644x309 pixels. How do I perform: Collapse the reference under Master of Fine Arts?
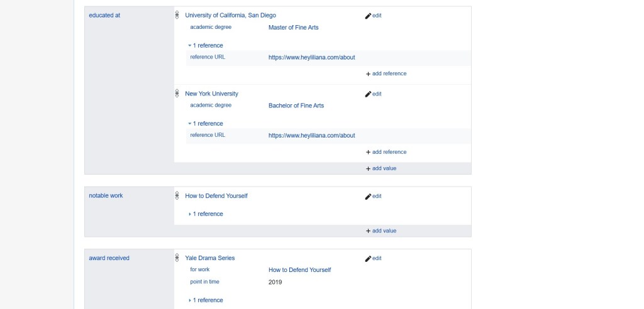click(x=205, y=45)
